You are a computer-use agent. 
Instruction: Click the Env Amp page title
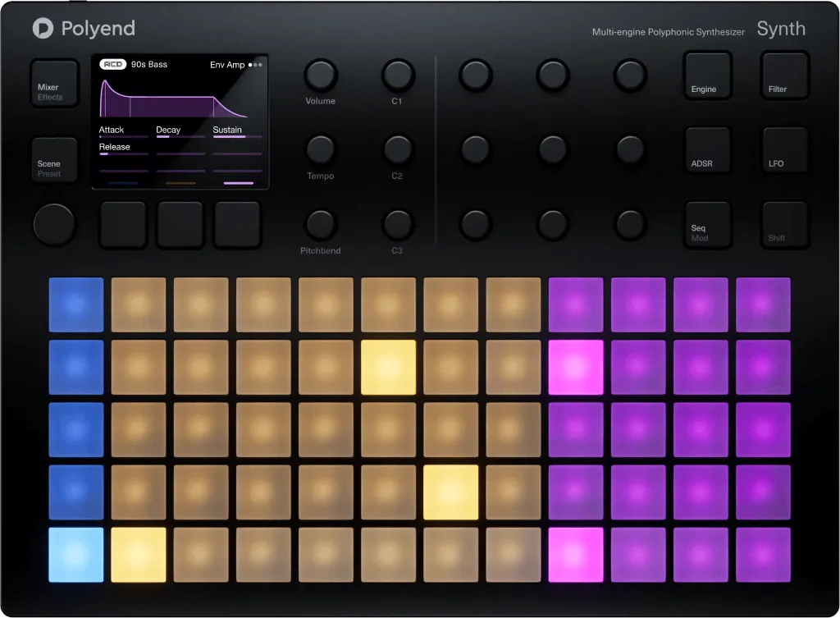click(227, 65)
